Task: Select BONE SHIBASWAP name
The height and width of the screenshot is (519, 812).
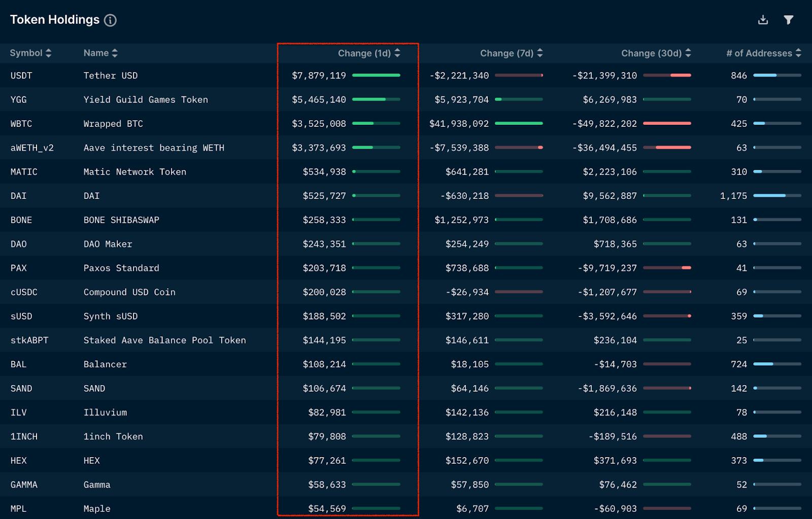Action: point(121,220)
